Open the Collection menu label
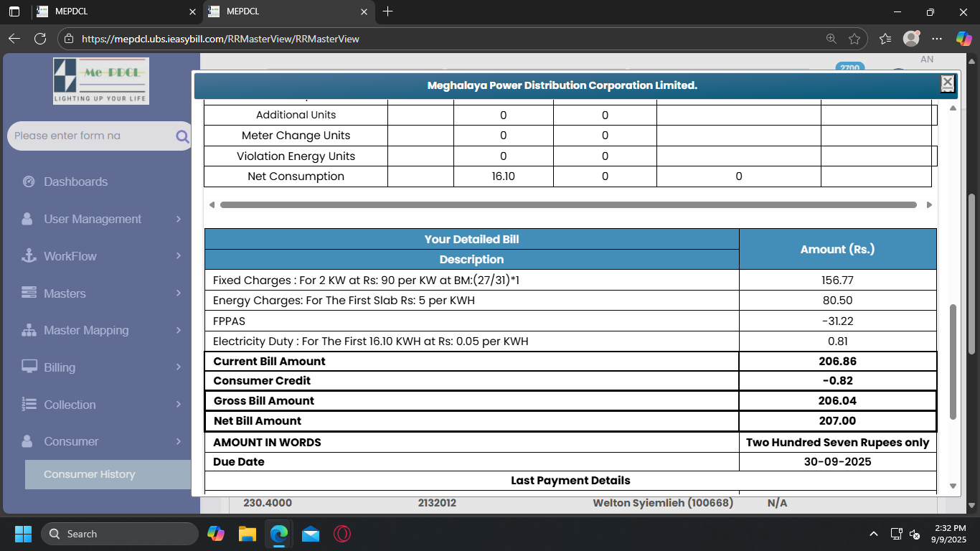Screen dimensions: 980x551 pyautogui.click(x=70, y=405)
